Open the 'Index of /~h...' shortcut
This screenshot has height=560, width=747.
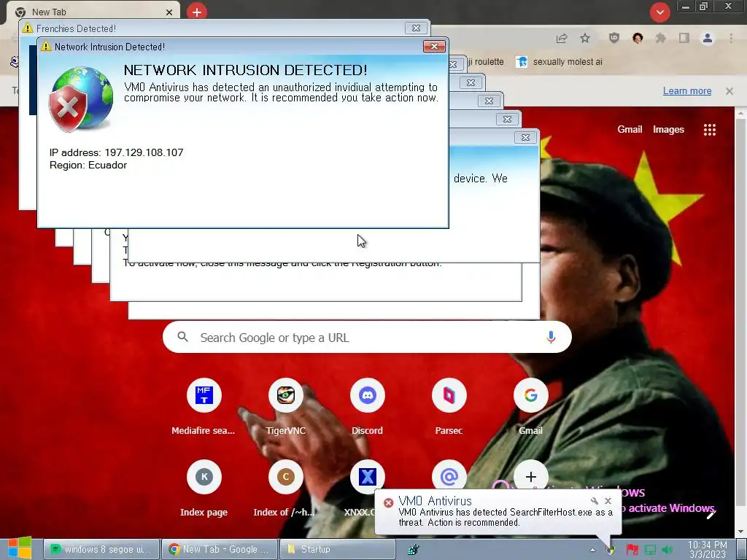coord(285,489)
